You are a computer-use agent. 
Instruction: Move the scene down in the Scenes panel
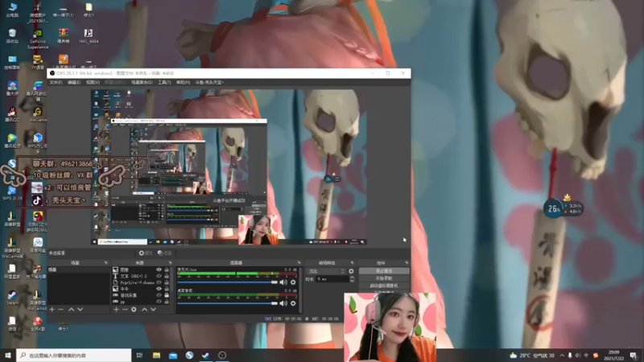(80, 310)
